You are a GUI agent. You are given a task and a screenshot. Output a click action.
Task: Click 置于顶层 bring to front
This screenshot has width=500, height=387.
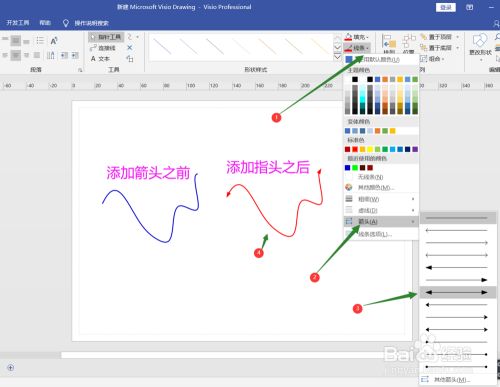tap(436, 37)
